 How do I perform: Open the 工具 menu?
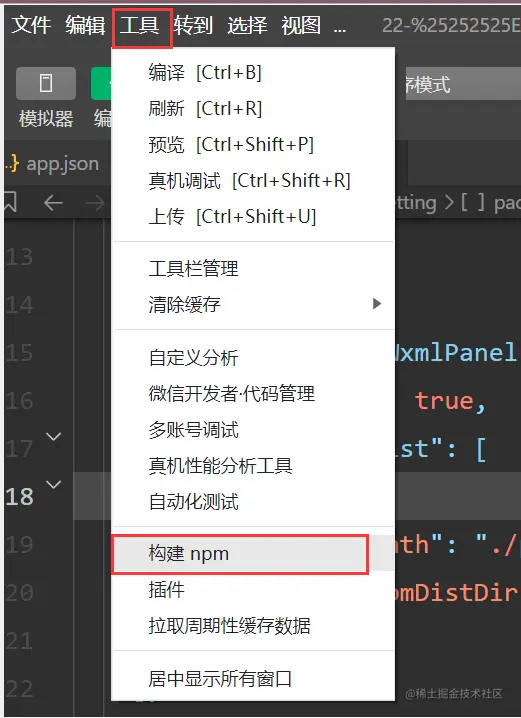pyautogui.click(x=140, y=25)
